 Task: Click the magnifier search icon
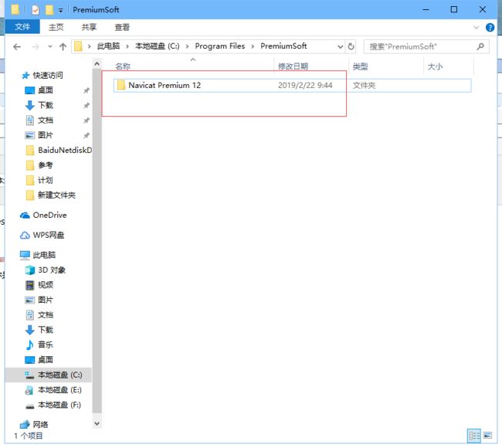click(480, 47)
